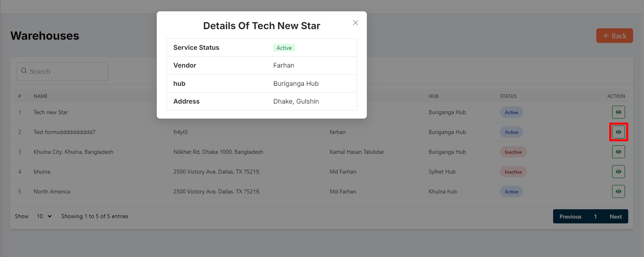Image resolution: width=644 pixels, height=257 pixels.
Task: Sort by the NAME column header
Action: point(40,96)
